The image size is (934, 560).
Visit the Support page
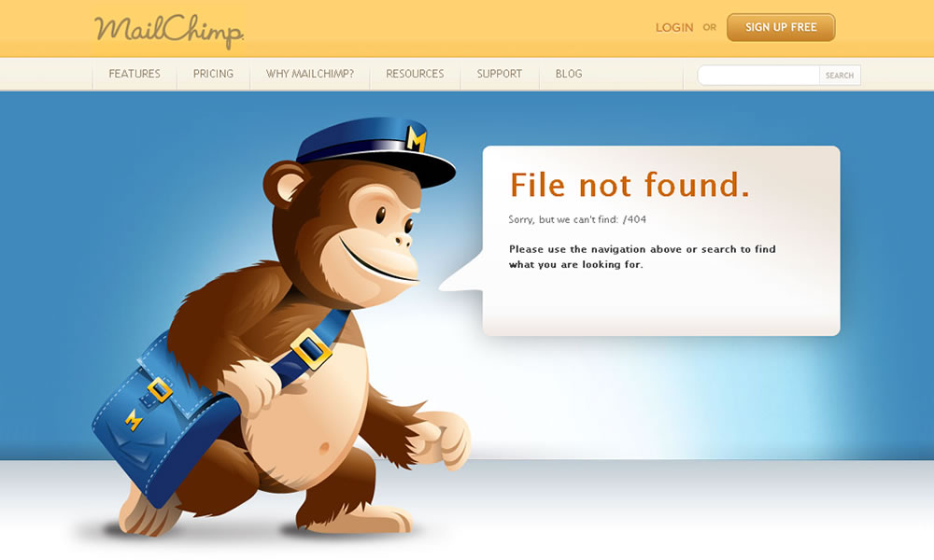[499, 74]
